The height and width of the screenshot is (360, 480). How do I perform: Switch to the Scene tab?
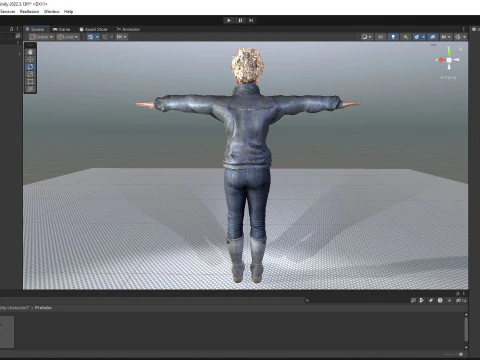[x=36, y=29]
